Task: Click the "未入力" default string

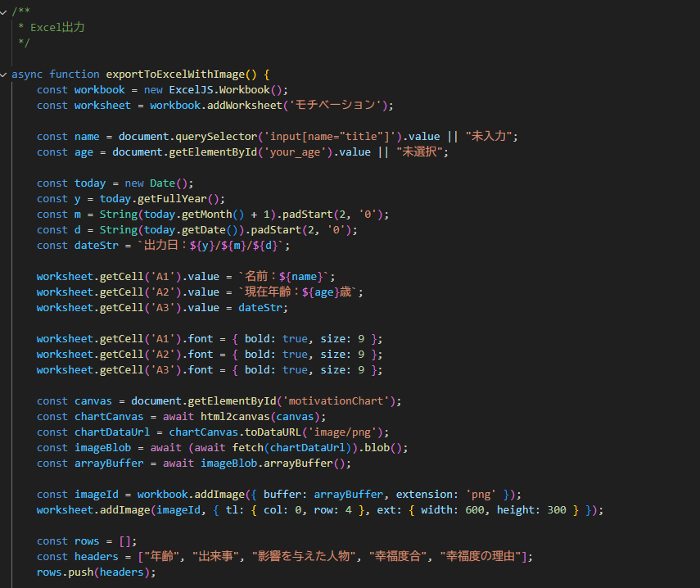Action: [x=490, y=136]
